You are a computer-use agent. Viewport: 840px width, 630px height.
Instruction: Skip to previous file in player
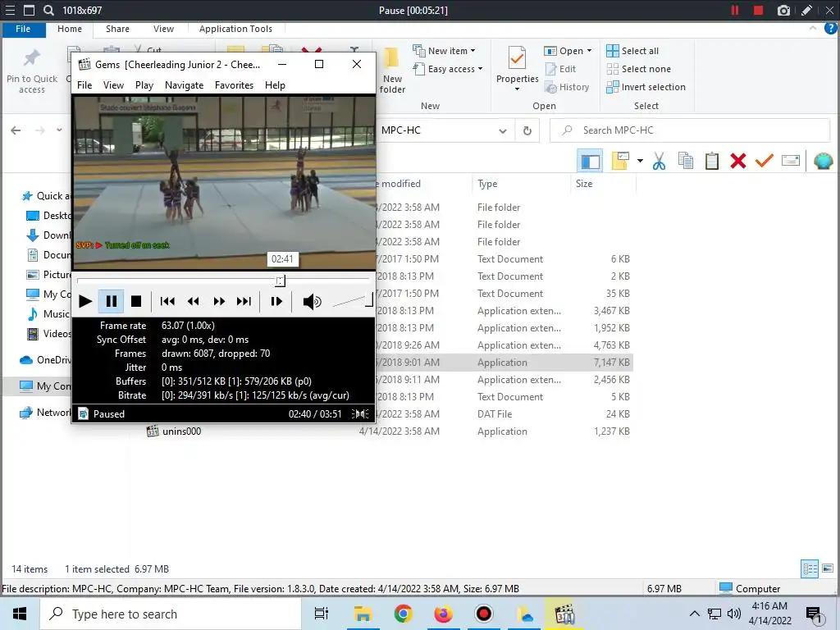point(167,301)
